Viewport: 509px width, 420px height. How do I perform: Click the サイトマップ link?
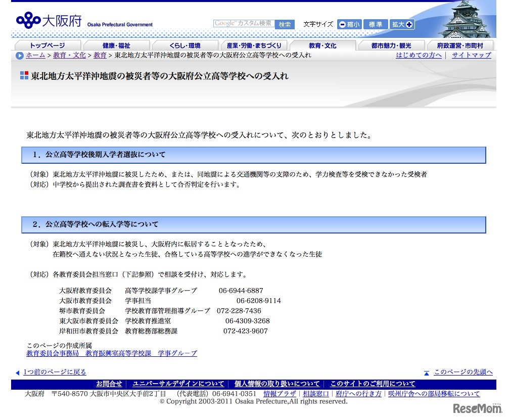click(471, 55)
